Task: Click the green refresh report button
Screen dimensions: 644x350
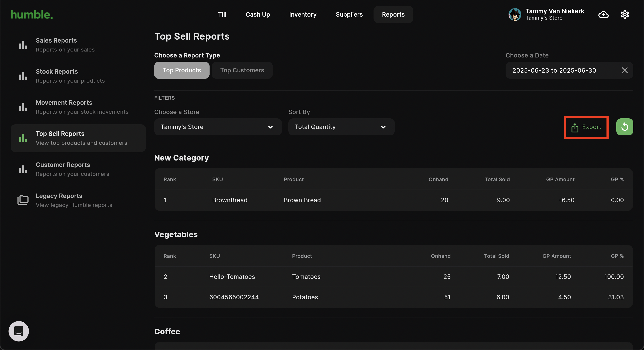Action: point(624,127)
